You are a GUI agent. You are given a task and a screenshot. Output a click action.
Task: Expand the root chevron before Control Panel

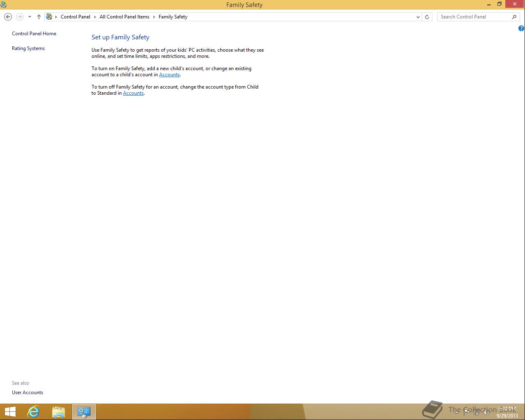[x=56, y=17]
